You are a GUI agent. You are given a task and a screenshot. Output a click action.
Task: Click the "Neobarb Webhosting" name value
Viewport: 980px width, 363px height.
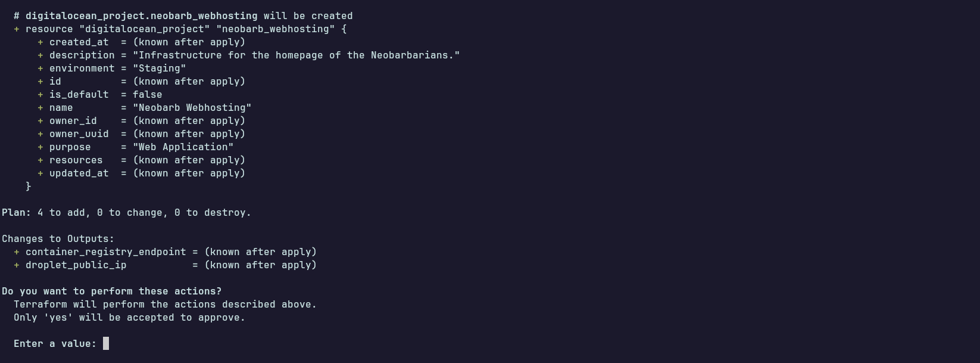pyautogui.click(x=192, y=108)
